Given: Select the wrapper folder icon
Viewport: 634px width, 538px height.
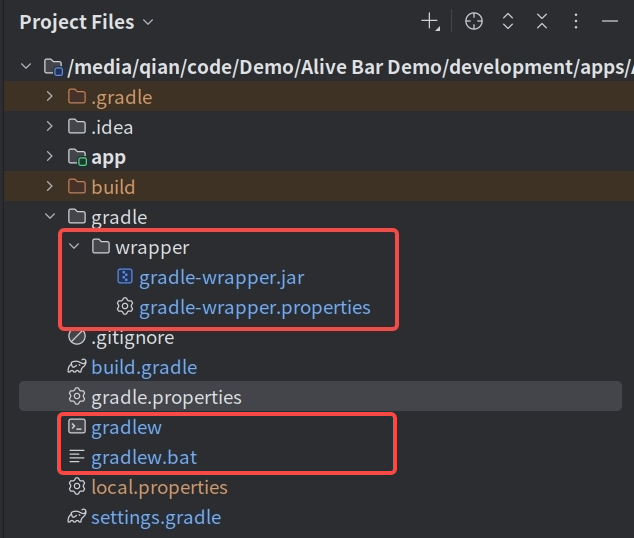Looking at the screenshot, I should [101, 246].
